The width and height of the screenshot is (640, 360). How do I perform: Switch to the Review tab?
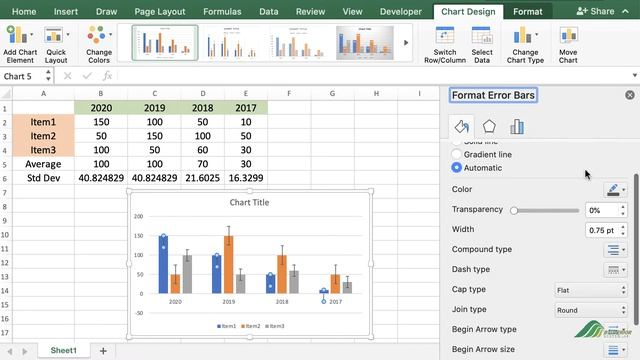tap(310, 11)
